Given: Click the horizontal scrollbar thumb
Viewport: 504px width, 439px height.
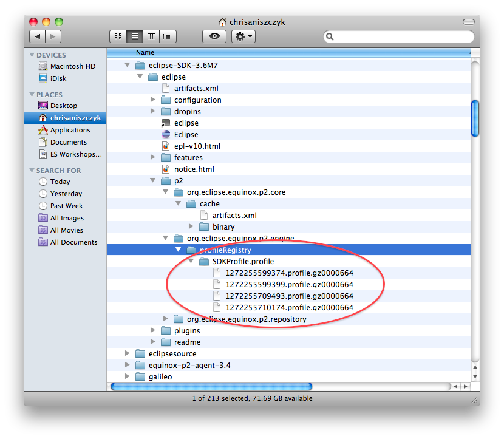Looking at the screenshot, I should coord(211,386).
